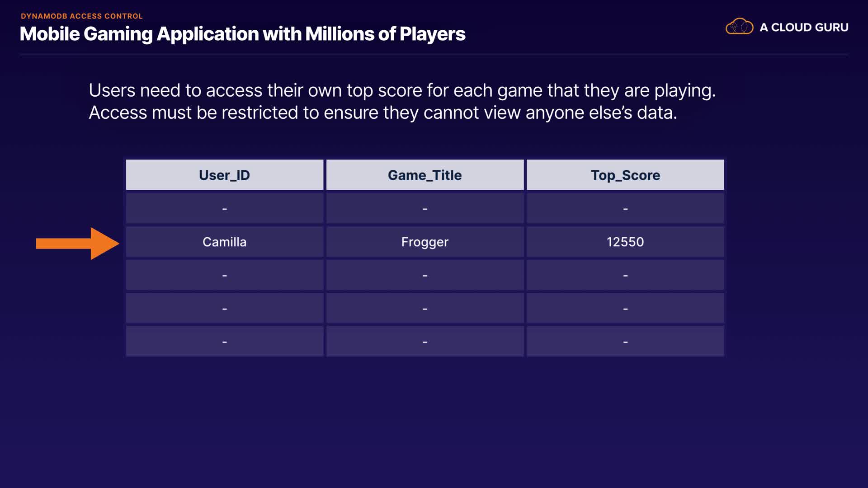Viewport: 868px width, 488px height.
Task: Click the 12550 top score cell
Action: point(625,242)
